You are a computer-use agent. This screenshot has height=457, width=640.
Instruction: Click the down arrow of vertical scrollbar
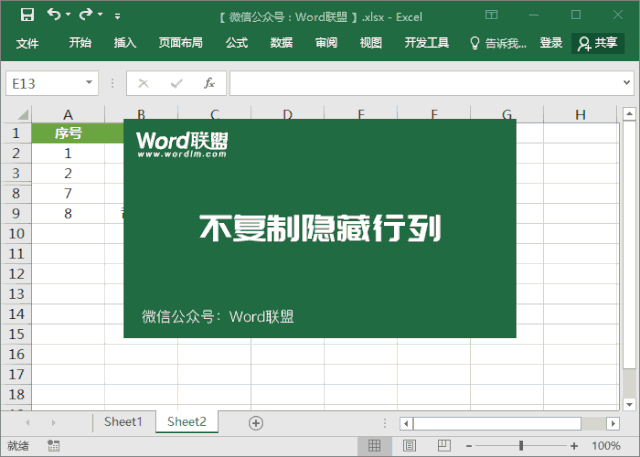point(629,404)
